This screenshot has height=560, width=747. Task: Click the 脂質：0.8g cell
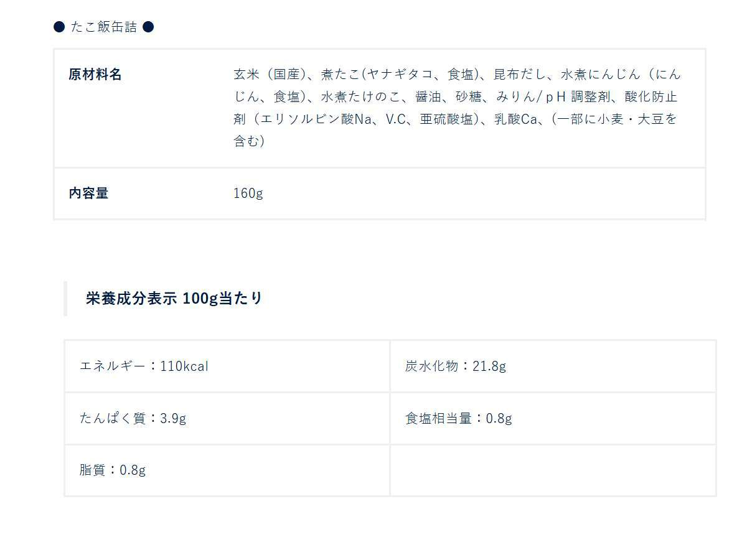click(x=113, y=470)
